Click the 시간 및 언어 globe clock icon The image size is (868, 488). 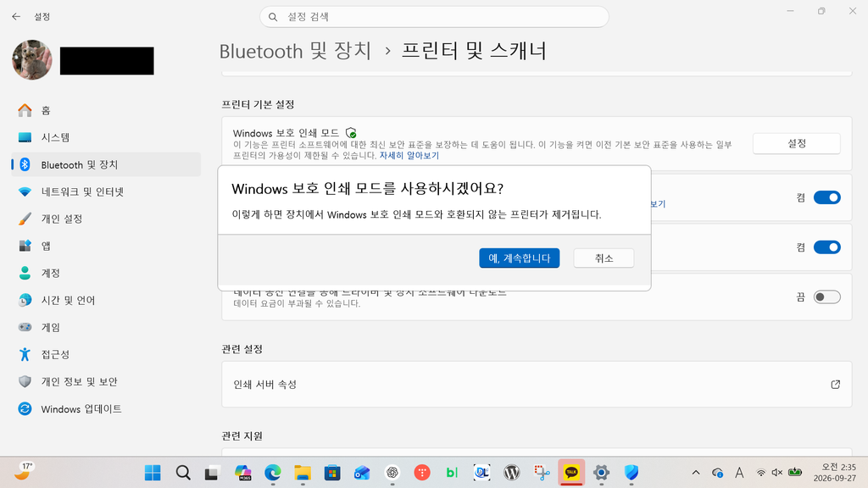point(25,300)
